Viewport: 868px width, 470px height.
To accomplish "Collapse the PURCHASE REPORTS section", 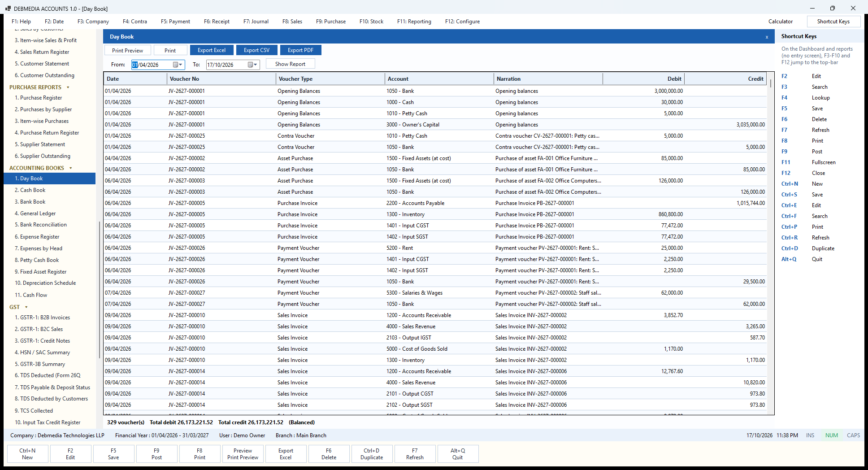I will (68, 87).
